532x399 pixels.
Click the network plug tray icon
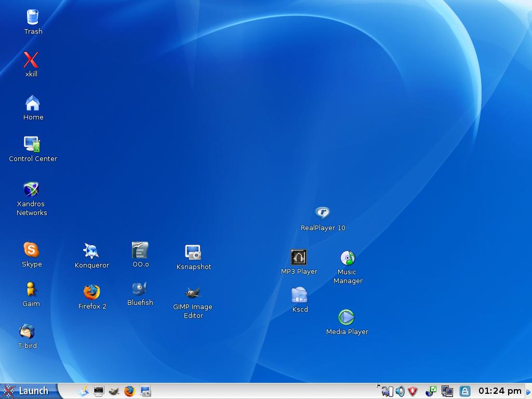tap(387, 392)
